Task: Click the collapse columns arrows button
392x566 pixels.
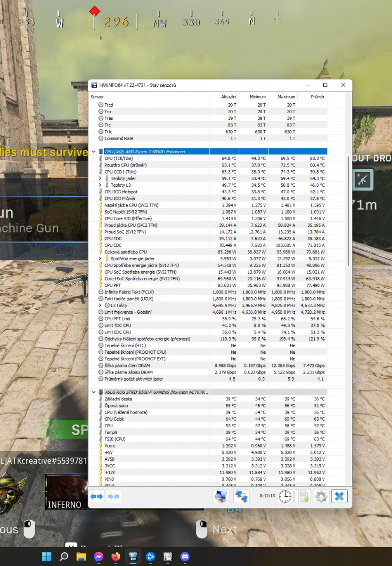Action: tap(114, 497)
